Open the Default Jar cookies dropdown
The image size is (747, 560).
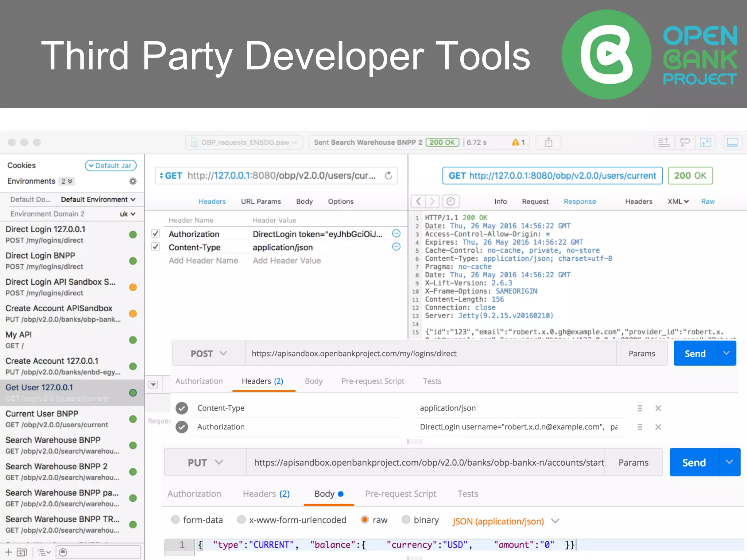(111, 166)
